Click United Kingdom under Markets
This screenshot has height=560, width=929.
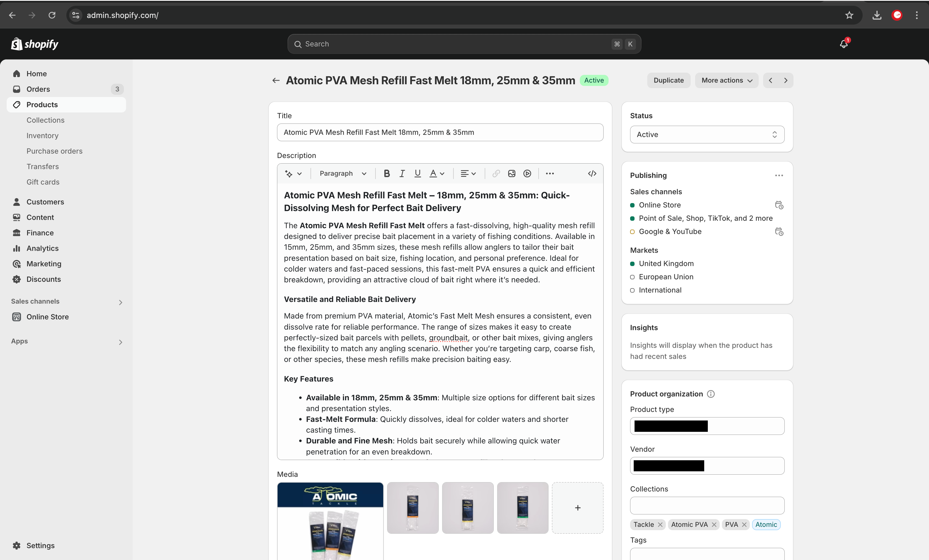click(x=666, y=263)
